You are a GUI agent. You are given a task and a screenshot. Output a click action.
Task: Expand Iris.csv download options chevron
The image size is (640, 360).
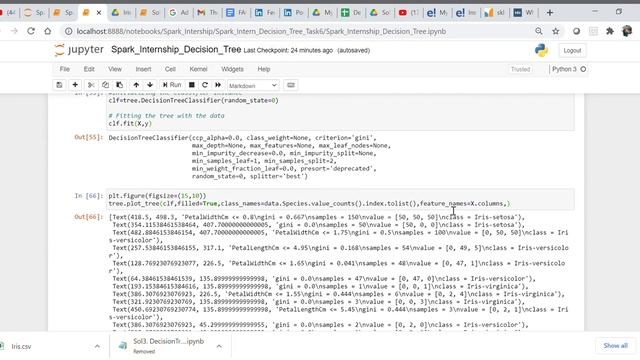pyautogui.click(x=97, y=346)
